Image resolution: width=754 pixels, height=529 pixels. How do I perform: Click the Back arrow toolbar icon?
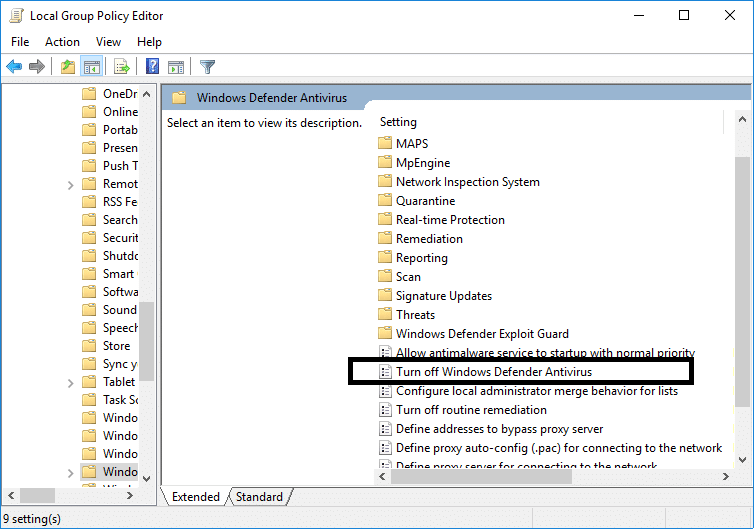14,67
